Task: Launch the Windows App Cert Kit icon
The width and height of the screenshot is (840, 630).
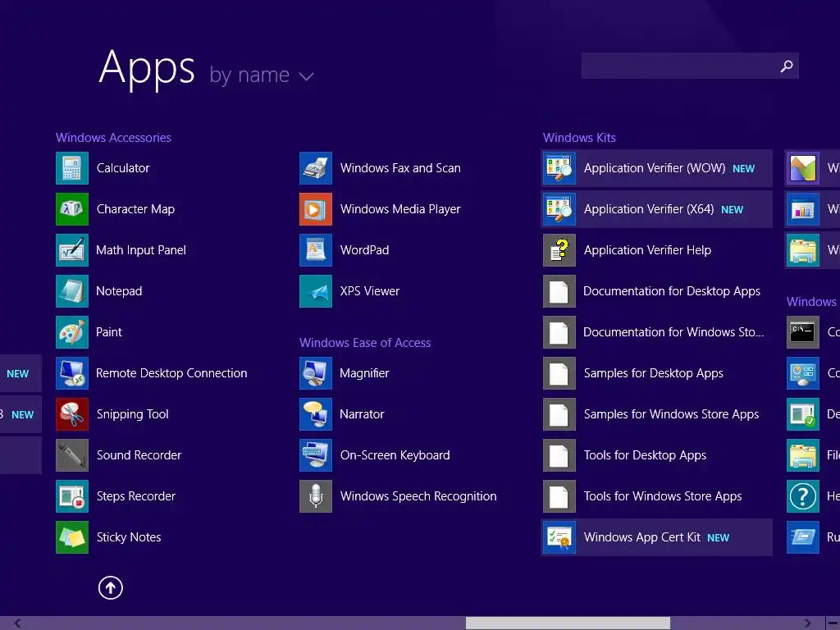Action: pos(559,536)
